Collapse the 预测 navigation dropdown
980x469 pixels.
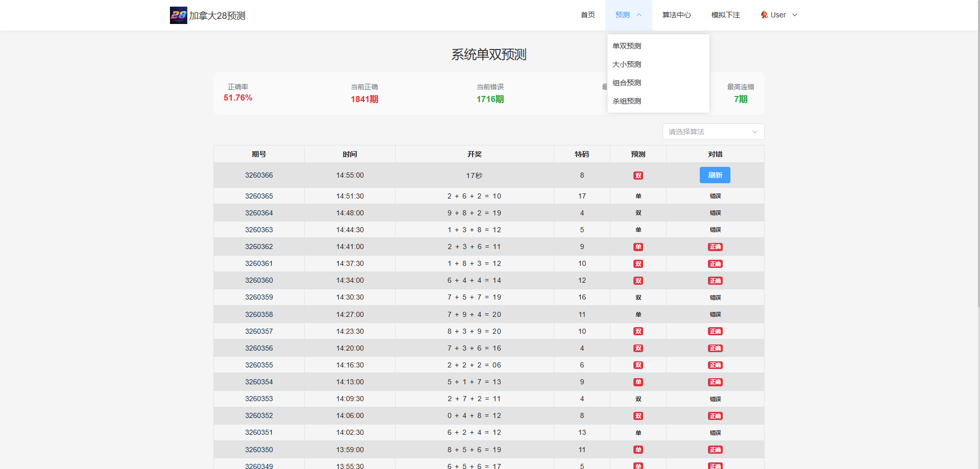pos(628,15)
